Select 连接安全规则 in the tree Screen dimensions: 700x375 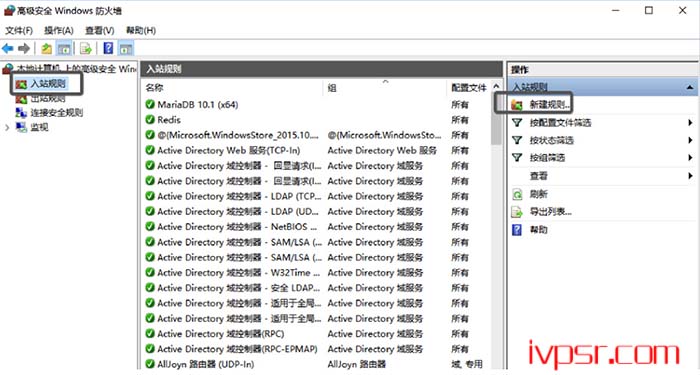click(x=56, y=112)
